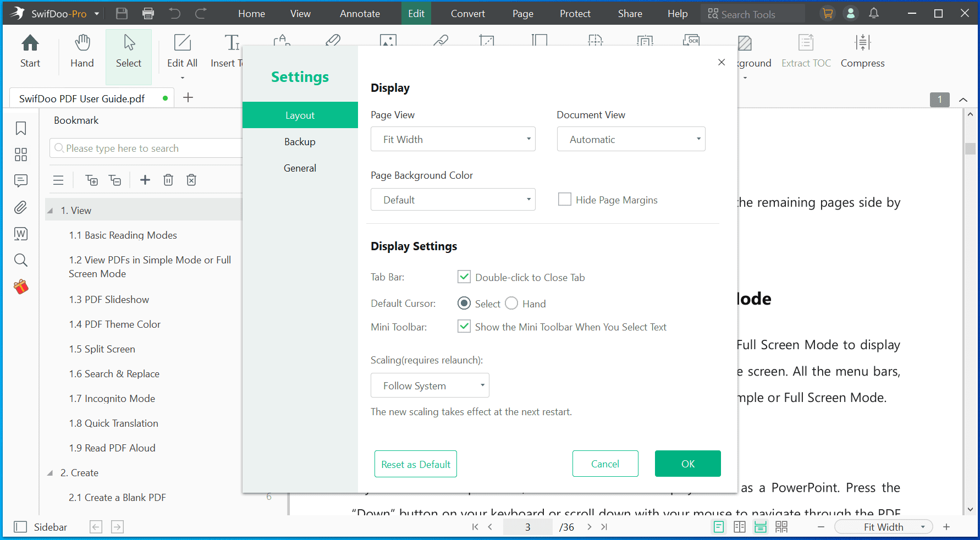
Task: Jump to the last page
Action: [604, 527]
